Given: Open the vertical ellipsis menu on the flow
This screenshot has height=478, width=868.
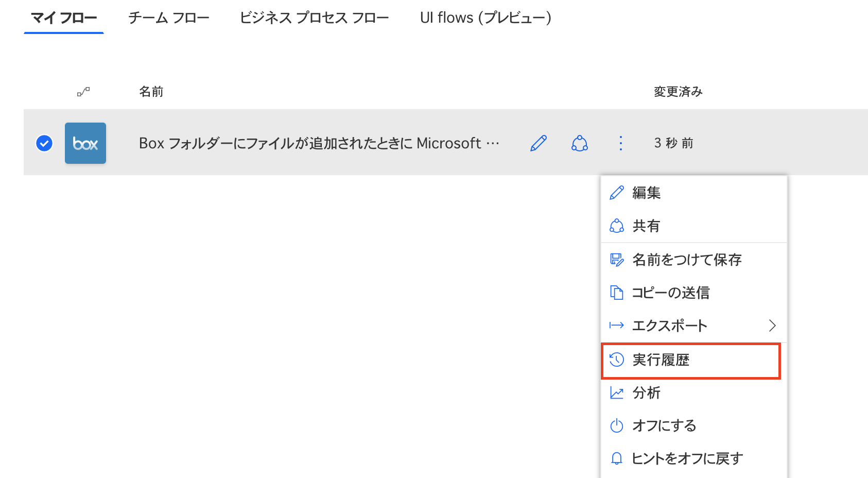Looking at the screenshot, I should [621, 143].
